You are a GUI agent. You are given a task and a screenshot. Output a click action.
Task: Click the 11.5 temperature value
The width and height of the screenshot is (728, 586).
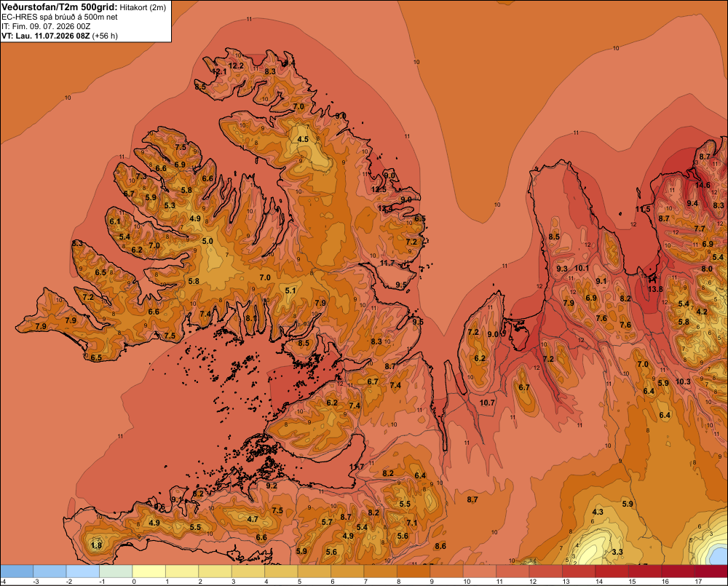click(643, 209)
